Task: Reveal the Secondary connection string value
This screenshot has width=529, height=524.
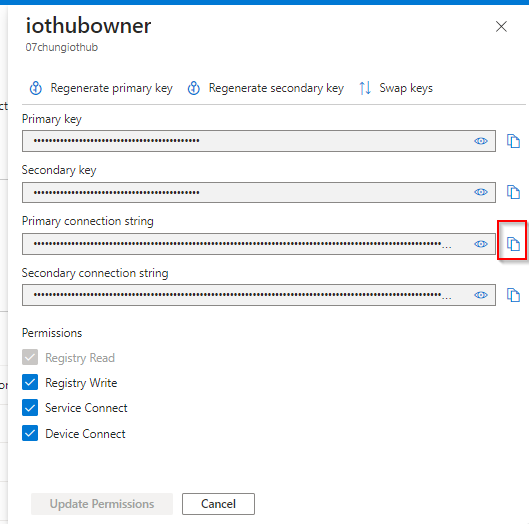Action: tap(480, 295)
